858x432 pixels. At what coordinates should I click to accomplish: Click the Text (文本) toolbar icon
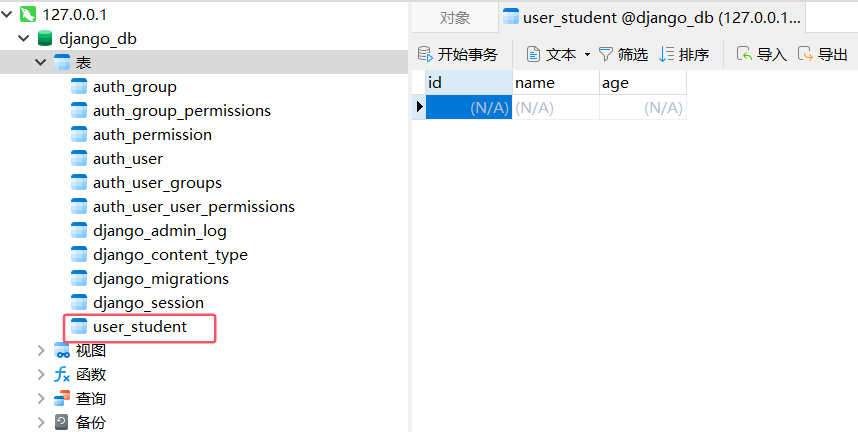click(x=534, y=54)
